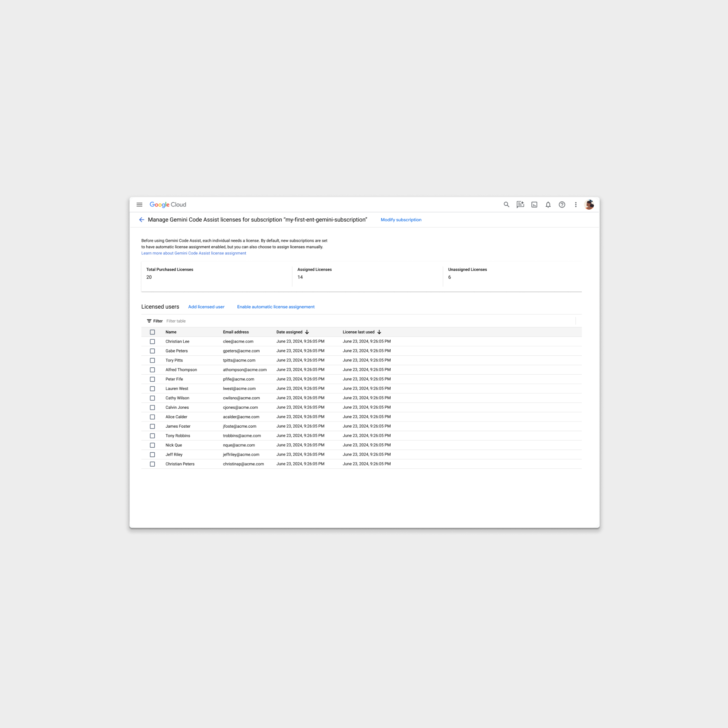Go back using the blue arrow
The height and width of the screenshot is (728, 728).
(x=142, y=220)
